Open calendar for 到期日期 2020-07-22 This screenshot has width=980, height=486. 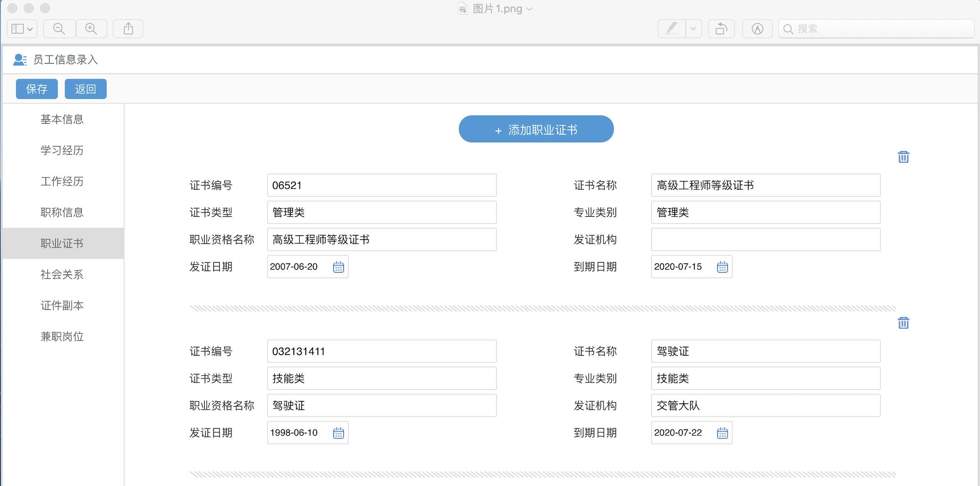point(722,433)
